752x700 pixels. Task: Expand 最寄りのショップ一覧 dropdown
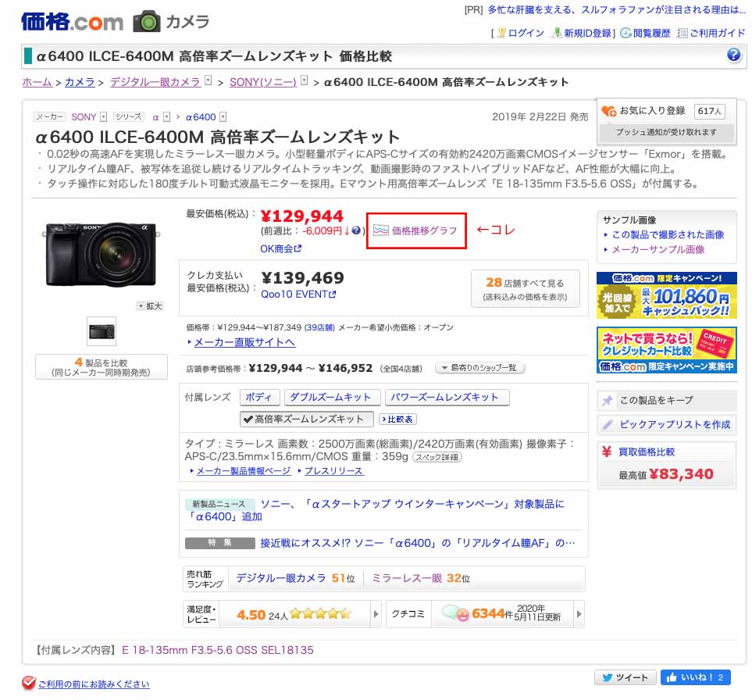(479, 367)
